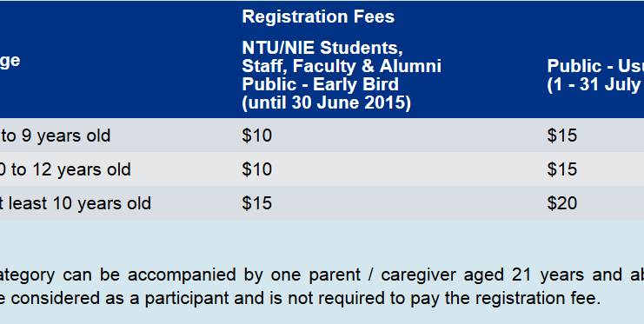Viewport: 644px width, 324px height.
Task: Click the $10 fee in 12 years row
Action: click(256, 169)
